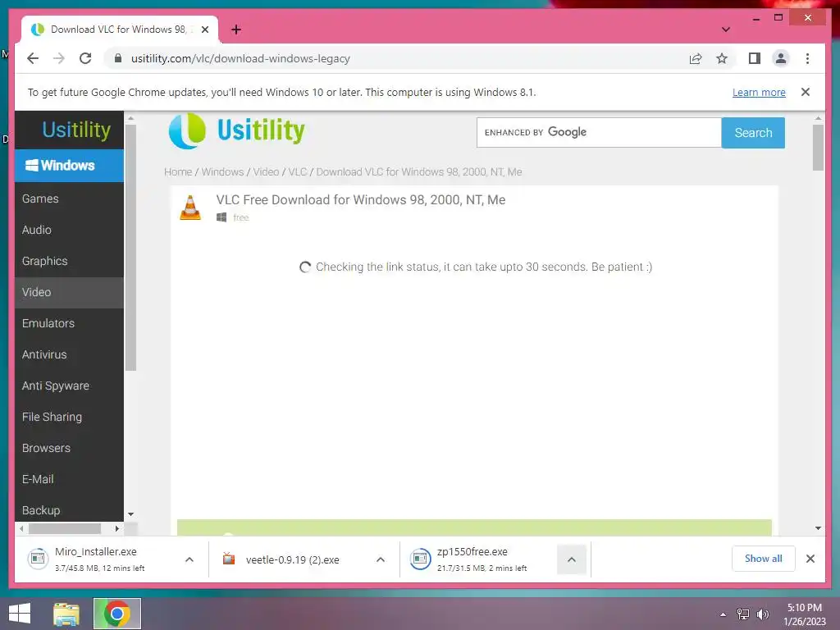This screenshot has height=630, width=840.
Task: Expand options for Miro_Installer.exe download
Action: (x=189, y=559)
